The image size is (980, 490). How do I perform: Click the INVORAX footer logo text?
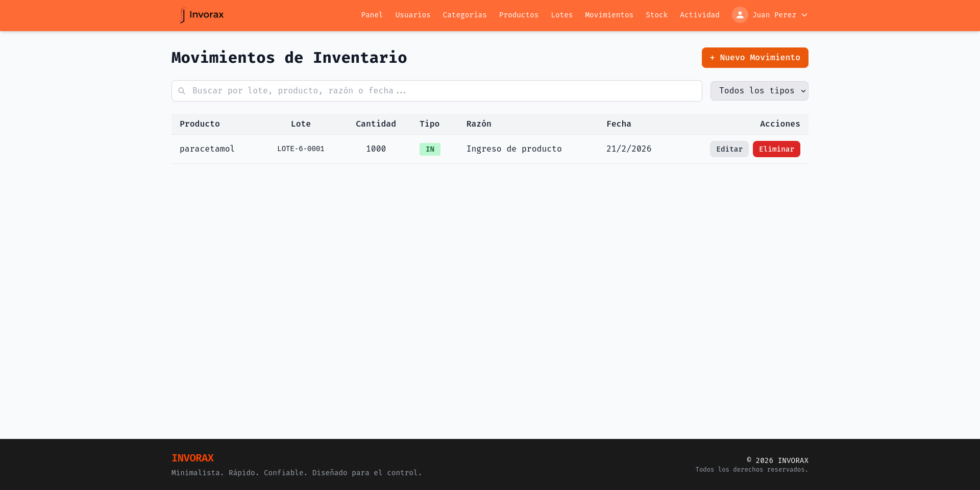pyautogui.click(x=192, y=458)
